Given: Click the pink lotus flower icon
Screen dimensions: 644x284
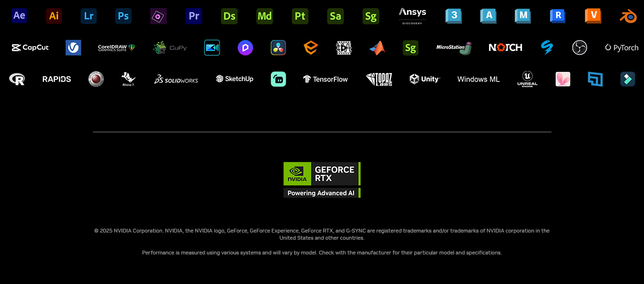Looking at the screenshot, I should pyautogui.click(x=563, y=79).
